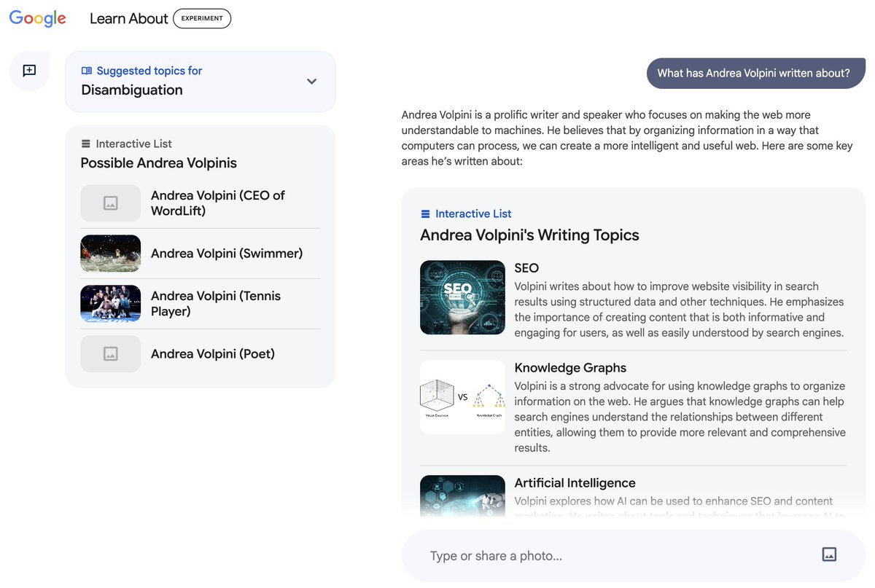Open the Artificial Intelligence topic heading
Screen dimensions: 875x588
coord(575,483)
